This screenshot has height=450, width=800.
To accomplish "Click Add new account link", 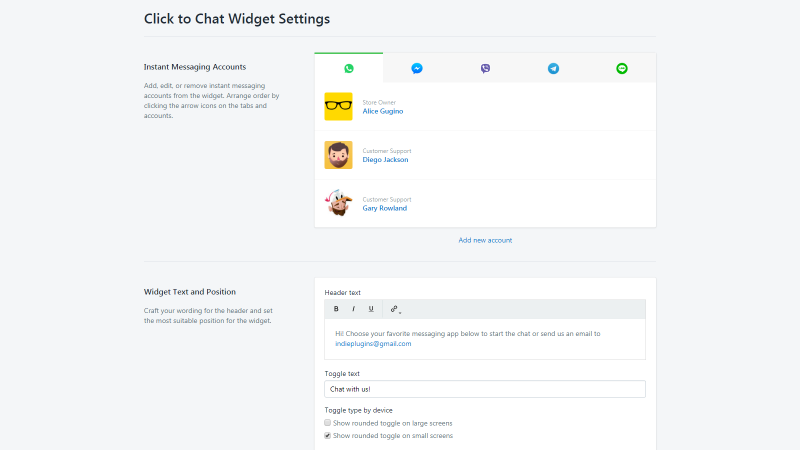I will 485,240.
